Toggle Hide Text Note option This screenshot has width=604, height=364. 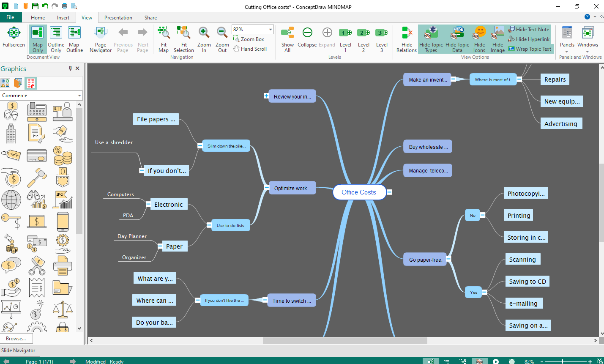click(x=529, y=29)
